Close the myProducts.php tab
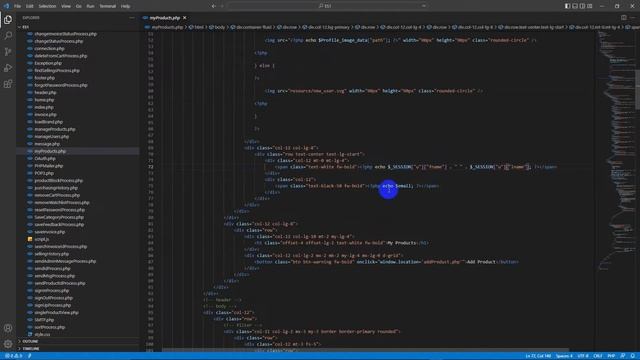The height and width of the screenshot is (360, 640). point(184,18)
